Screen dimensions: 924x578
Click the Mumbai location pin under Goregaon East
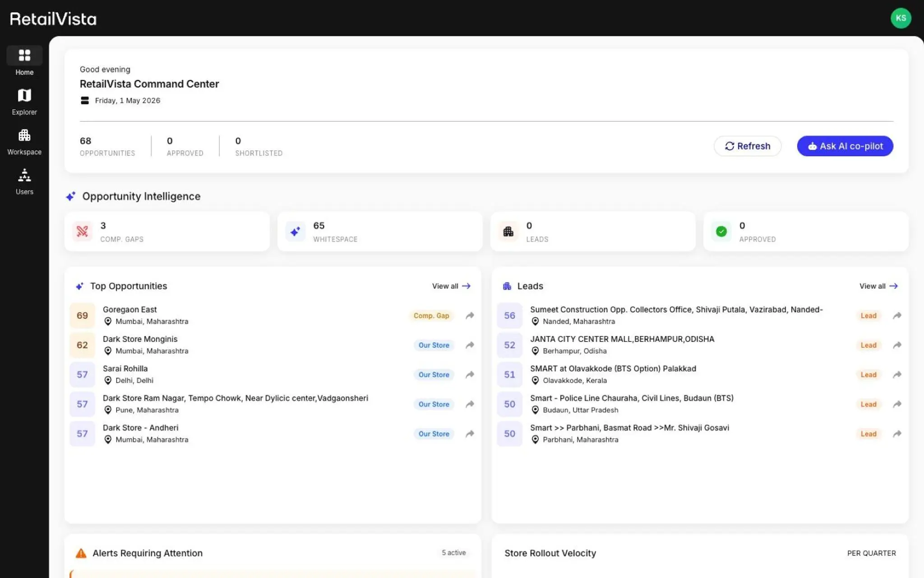(108, 321)
